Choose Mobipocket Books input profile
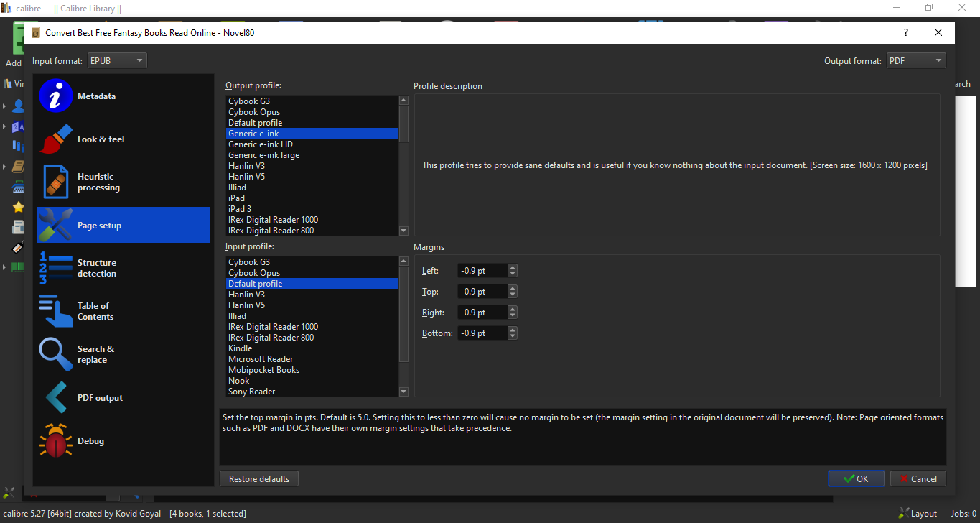Image resolution: width=980 pixels, height=523 pixels. (312, 370)
